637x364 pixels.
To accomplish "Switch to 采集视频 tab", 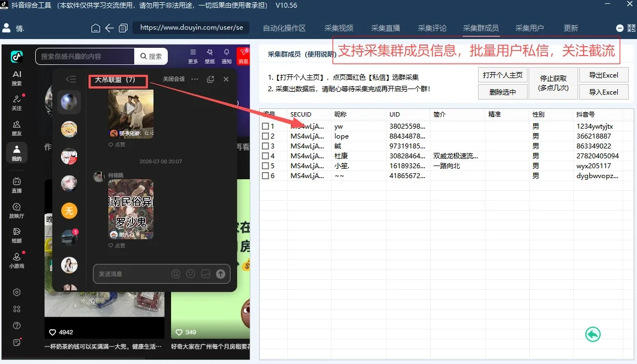I will [x=338, y=28].
